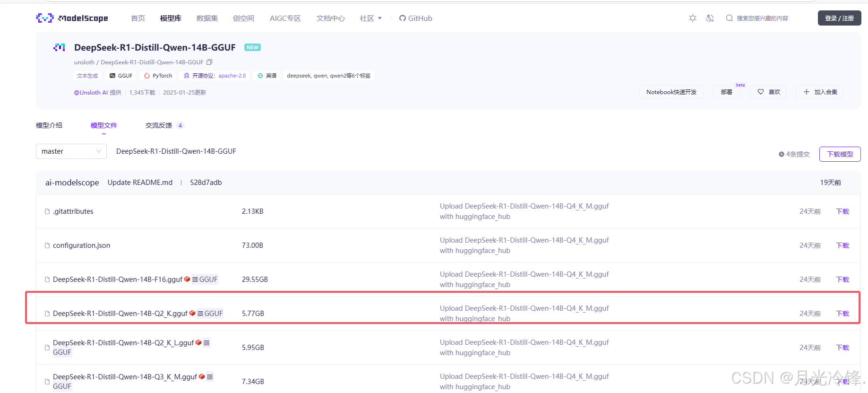Open the configuration.json file
Screen dimensions: 868x393
[x=81, y=245]
